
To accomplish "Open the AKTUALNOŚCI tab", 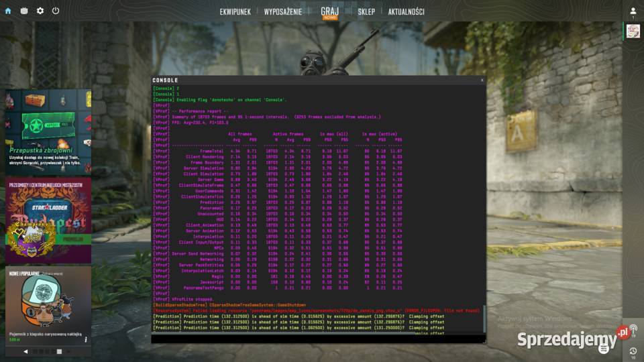I will tap(406, 12).
